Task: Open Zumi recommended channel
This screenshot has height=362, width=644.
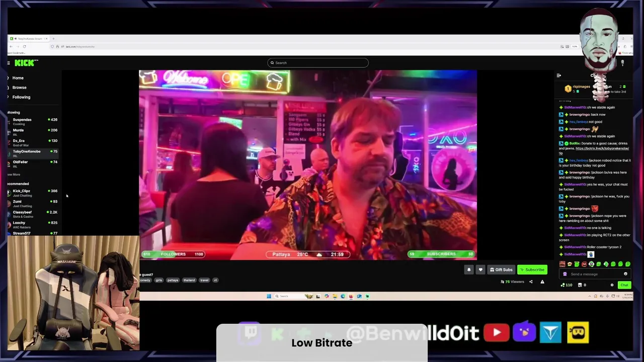Action: [32, 203]
